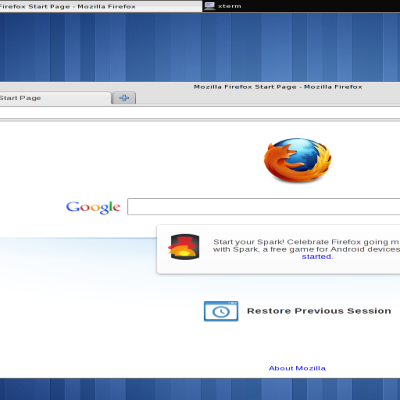This screenshot has width=400, height=400.
Task: Click the Firefox globe logo
Action: [x=297, y=160]
